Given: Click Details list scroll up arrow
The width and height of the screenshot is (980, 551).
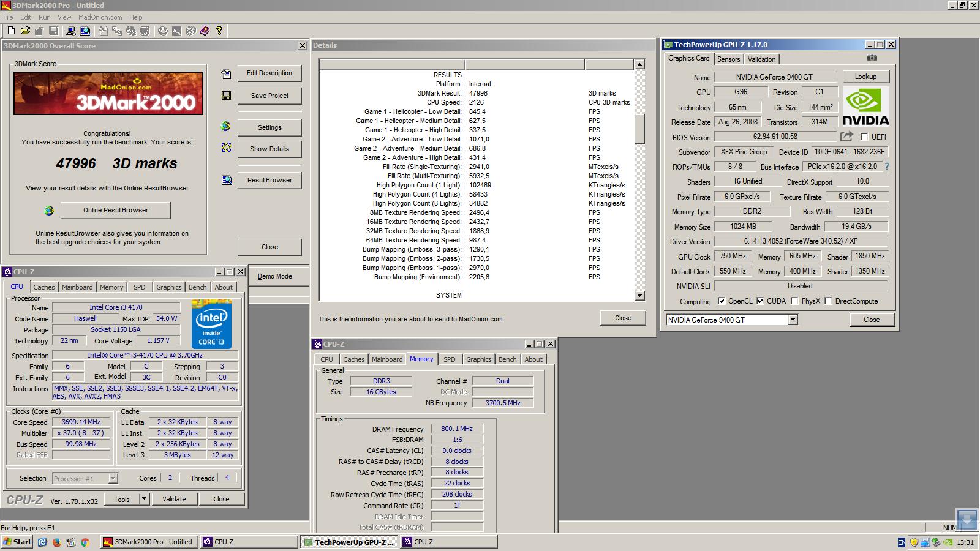Looking at the screenshot, I should coord(639,64).
